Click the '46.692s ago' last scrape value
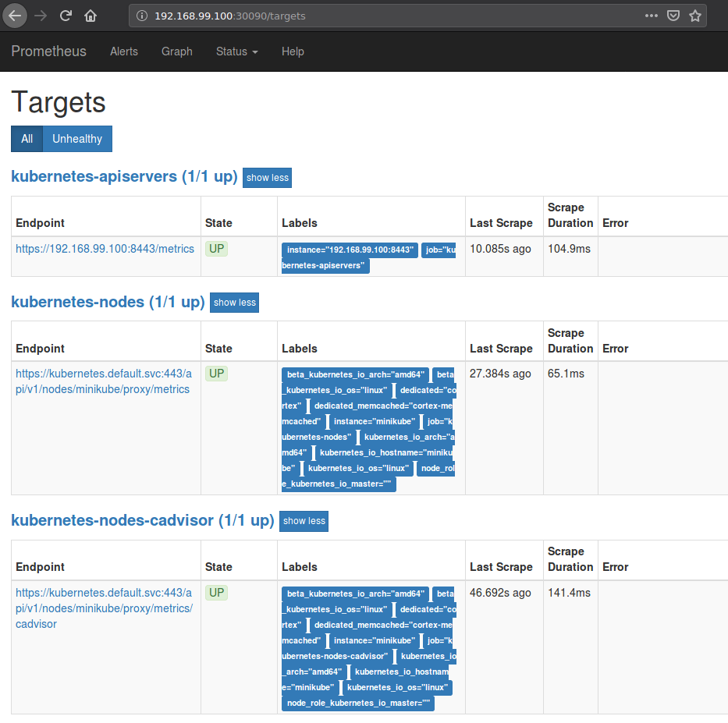Screen dimensions: 728x723 pos(500,593)
